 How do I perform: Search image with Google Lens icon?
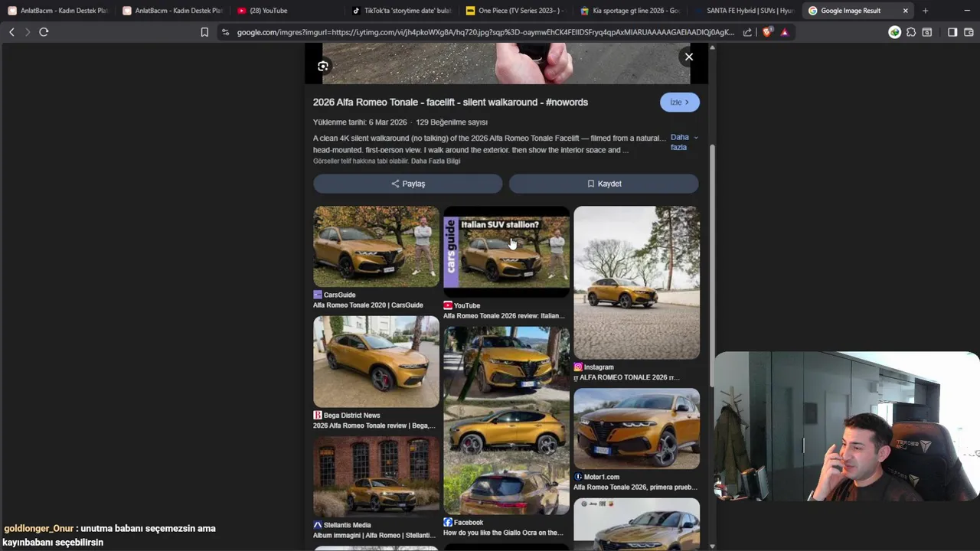[x=323, y=67]
